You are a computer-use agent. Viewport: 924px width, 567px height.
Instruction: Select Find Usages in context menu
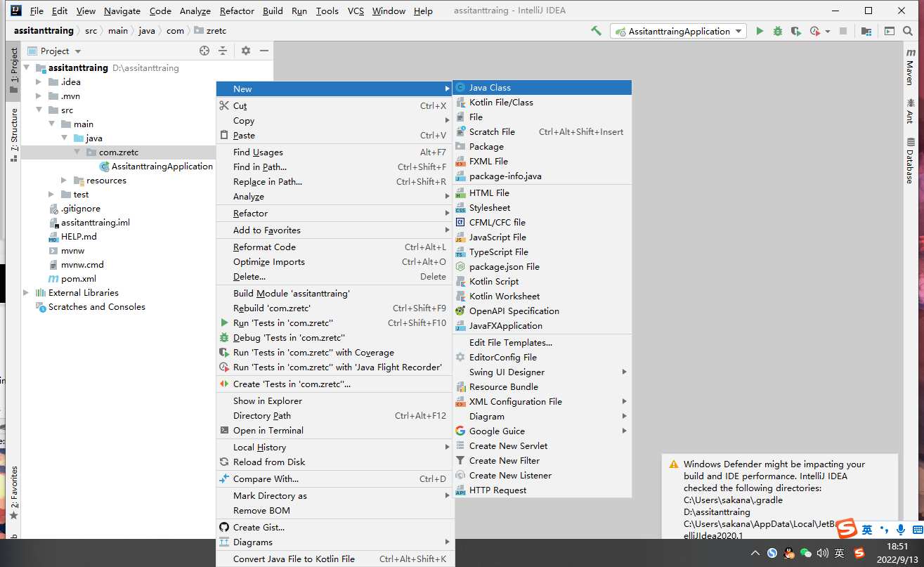[x=334, y=152]
